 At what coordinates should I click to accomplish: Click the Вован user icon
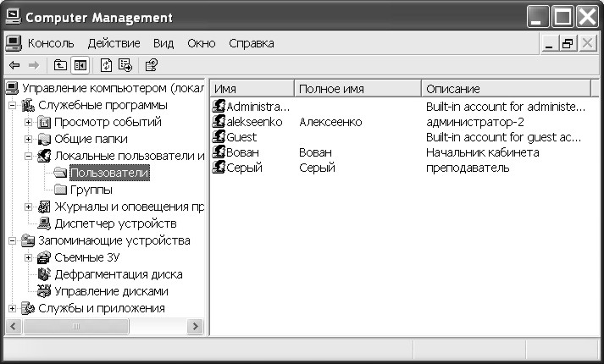point(219,152)
